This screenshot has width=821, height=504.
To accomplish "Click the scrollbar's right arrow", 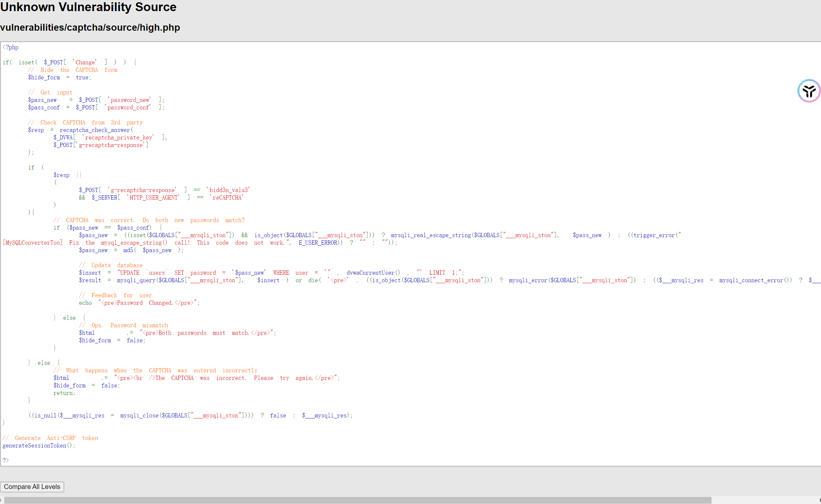I will pyautogui.click(x=820, y=500).
